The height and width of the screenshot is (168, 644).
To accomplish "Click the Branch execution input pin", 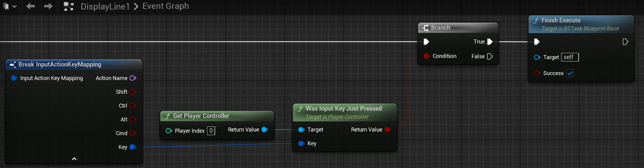I will 426,41.
